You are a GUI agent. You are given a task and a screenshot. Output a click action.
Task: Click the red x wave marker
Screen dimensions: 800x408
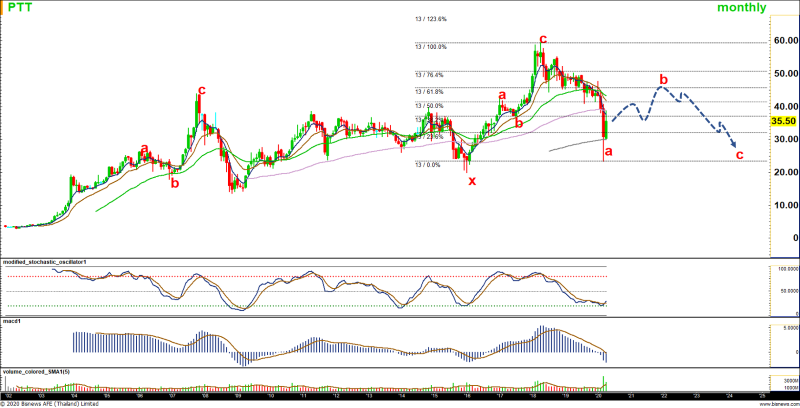(x=472, y=181)
